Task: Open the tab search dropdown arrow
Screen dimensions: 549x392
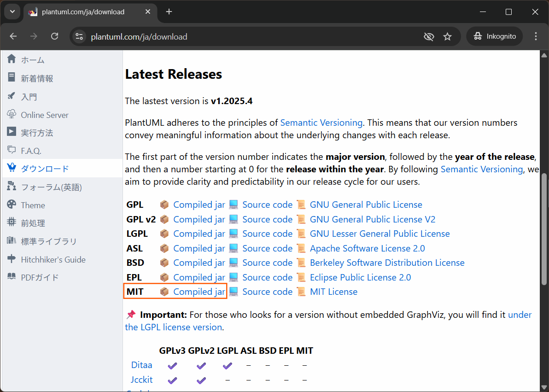Action: coord(12,12)
